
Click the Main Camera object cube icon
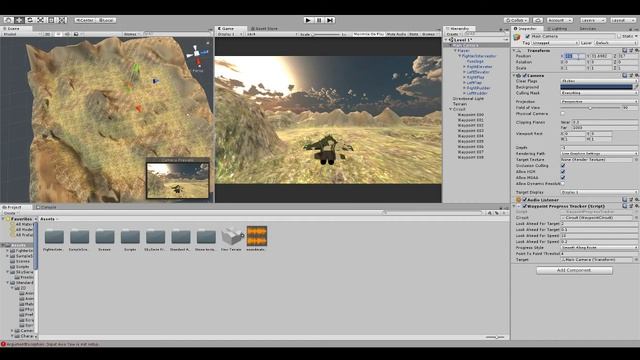pos(518,38)
